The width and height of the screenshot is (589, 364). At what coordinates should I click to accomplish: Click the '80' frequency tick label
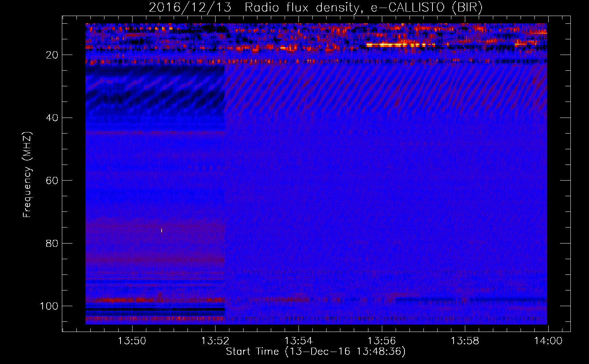[52, 244]
